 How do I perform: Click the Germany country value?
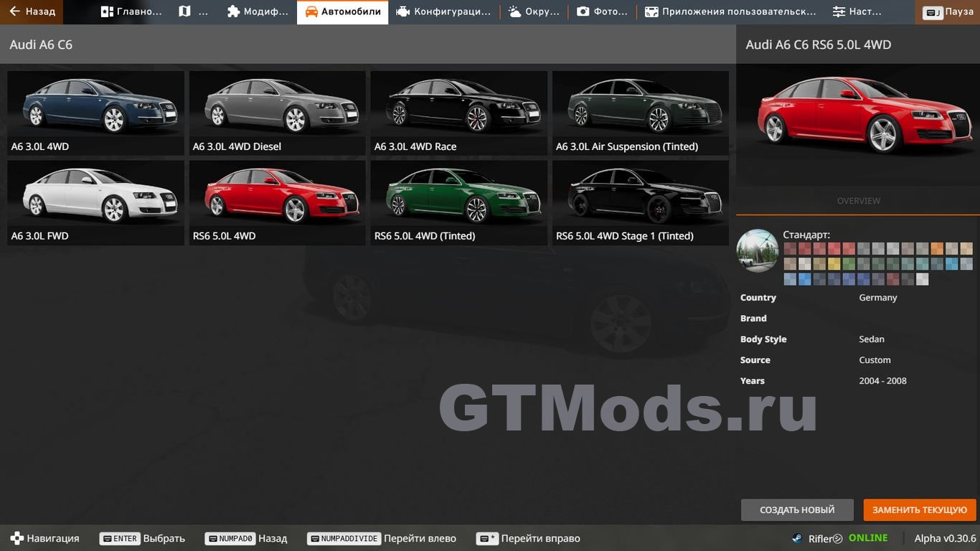click(x=878, y=297)
